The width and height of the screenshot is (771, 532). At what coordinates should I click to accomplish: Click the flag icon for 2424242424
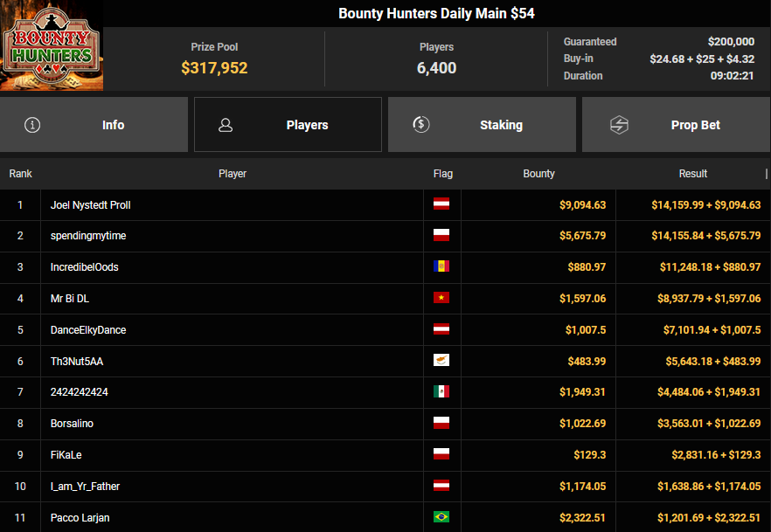[x=441, y=392]
